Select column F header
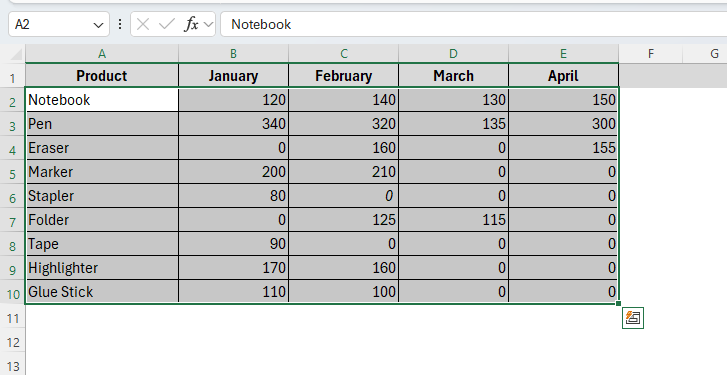Image resolution: width=727 pixels, height=375 pixels. (x=650, y=54)
